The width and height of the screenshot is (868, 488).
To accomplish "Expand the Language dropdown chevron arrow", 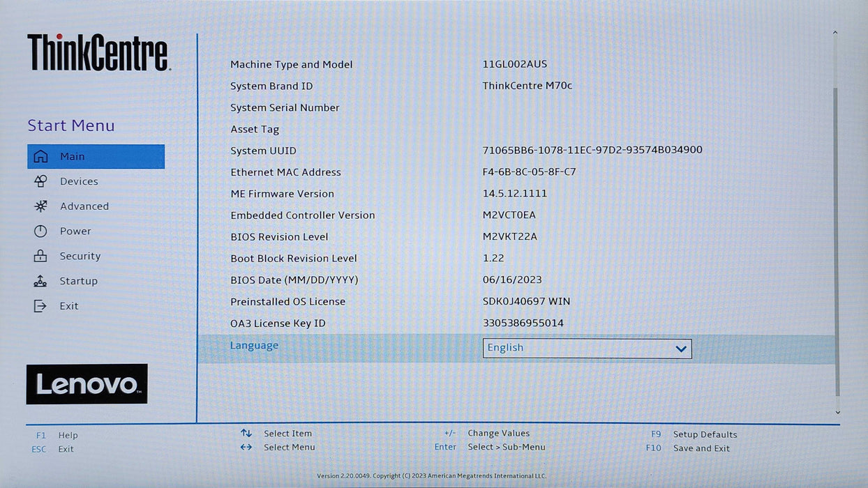I will point(681,349).
